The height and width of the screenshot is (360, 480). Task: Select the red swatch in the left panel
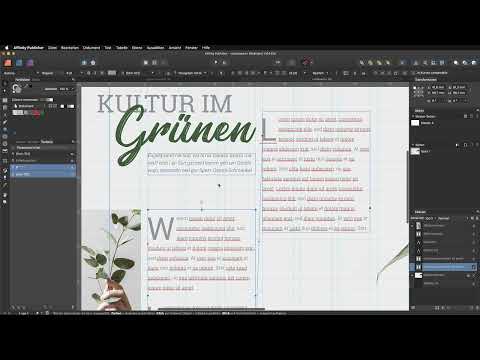36,113
